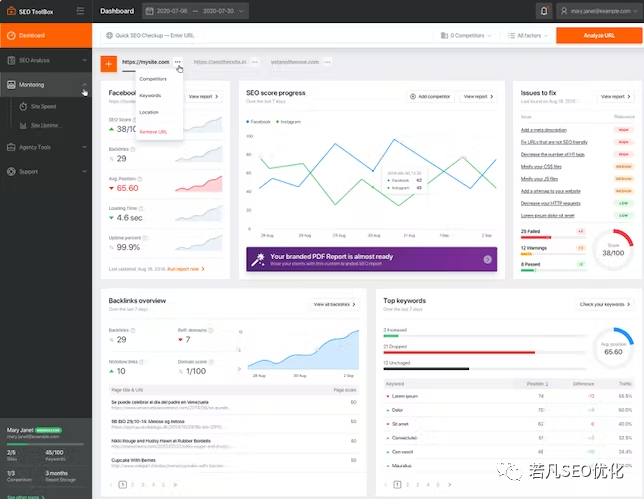The height and width of the screenshot is (499, 644).
Task: Open the branded PDF Report banner arrow
Action: pyautogui.click(x=488, y=260)
